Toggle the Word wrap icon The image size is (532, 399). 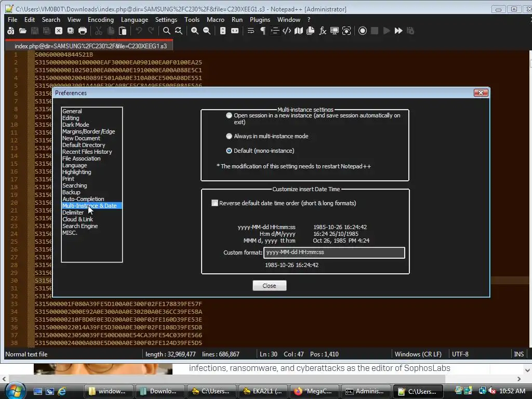[x=251, y=31]
